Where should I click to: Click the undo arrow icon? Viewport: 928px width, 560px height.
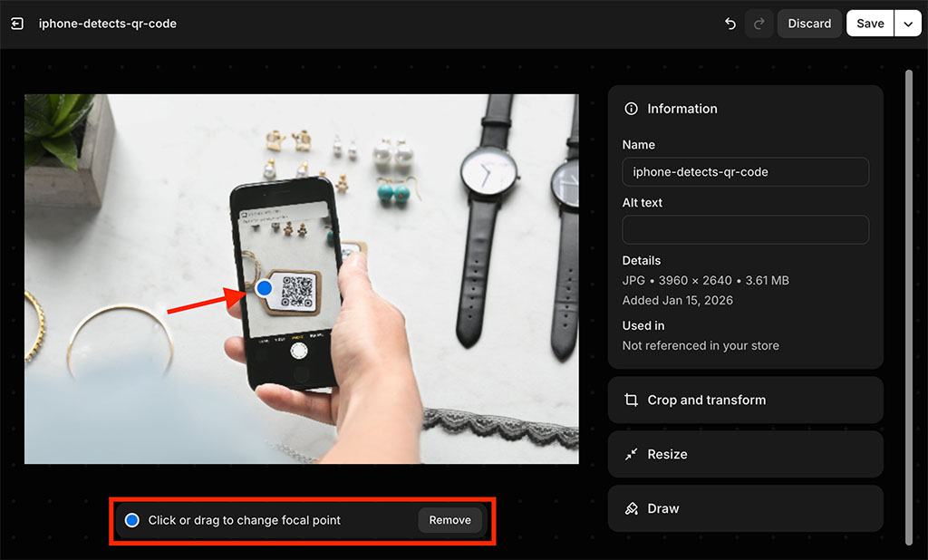730,24
